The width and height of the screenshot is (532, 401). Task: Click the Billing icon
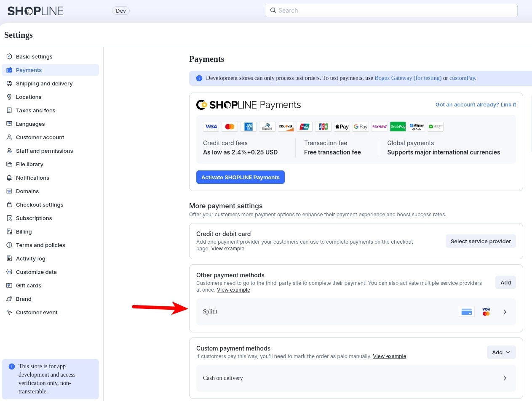click(9, 231)
